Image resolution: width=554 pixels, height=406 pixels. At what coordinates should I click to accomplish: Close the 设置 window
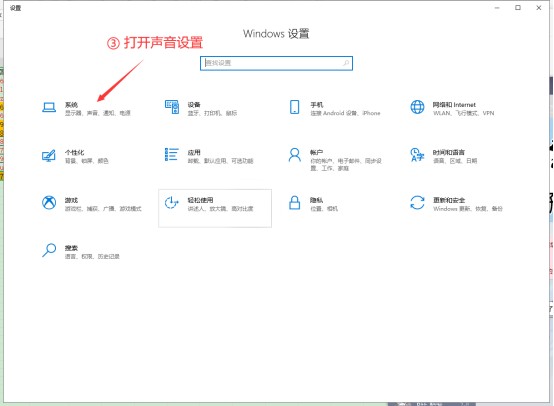point(538,8)
